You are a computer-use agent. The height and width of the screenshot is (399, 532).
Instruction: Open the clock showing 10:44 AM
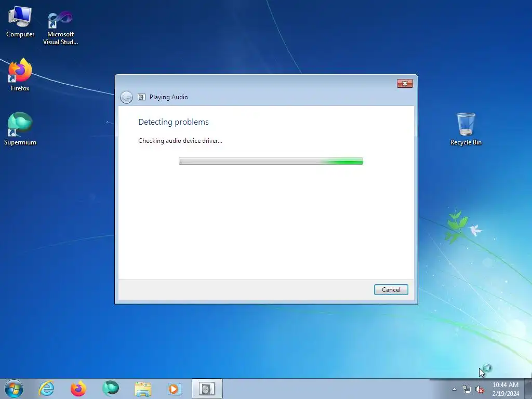click(505, 389)
